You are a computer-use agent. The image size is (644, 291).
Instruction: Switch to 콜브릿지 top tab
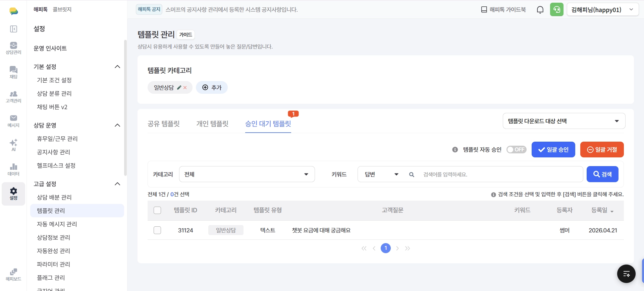(x=62, y=9)
